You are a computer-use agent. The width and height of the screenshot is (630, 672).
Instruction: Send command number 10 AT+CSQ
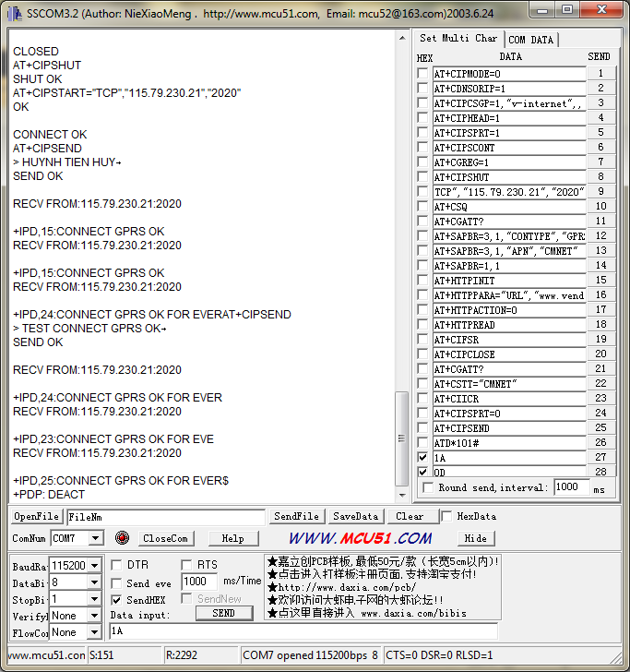(600, 206)
